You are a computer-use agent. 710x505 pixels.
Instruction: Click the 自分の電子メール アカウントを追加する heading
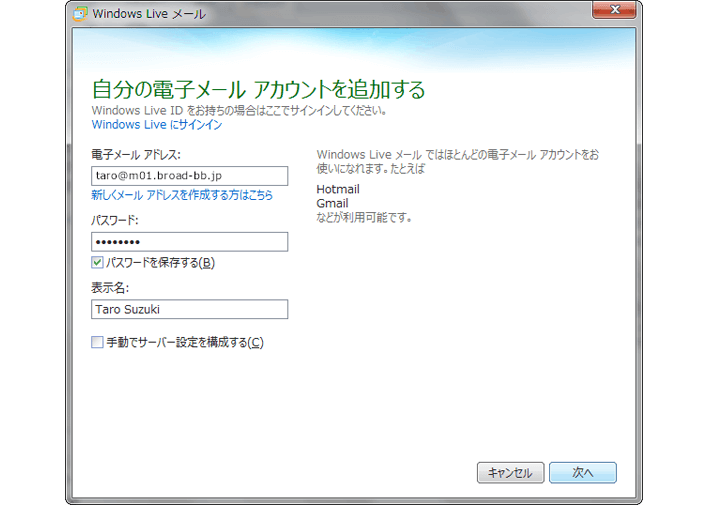pyautogui.click(x=258, y=89)
